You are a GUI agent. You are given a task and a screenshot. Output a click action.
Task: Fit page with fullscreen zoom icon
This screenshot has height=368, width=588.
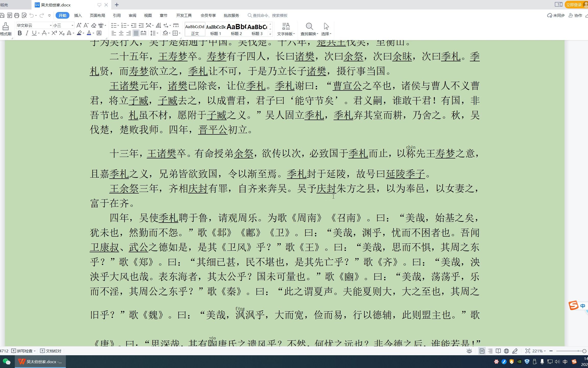tap(528, 351)
